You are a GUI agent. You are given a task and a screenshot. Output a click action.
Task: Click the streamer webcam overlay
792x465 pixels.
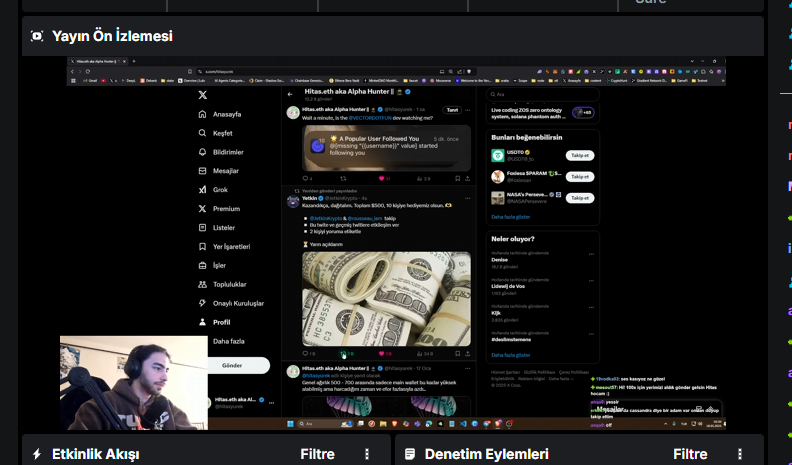(134, 383)
